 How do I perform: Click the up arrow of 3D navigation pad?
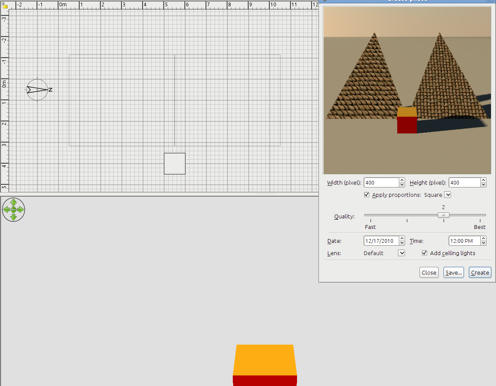13,203
